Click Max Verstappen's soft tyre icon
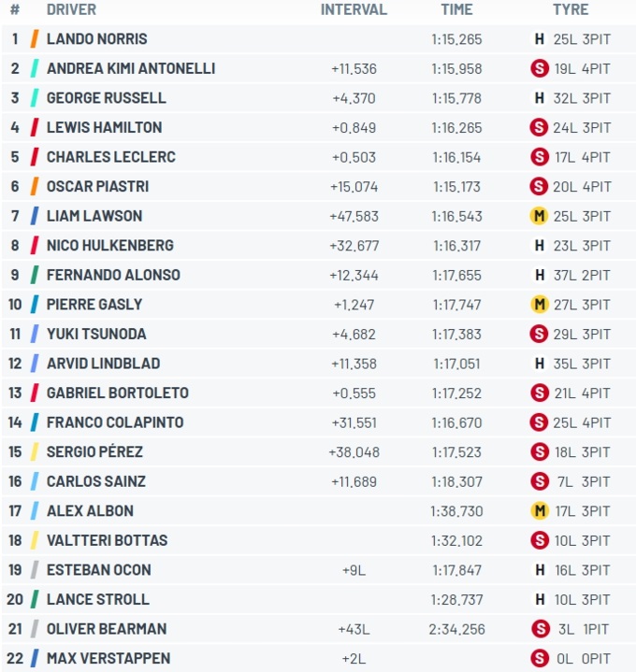 click(x=540, y=658)
